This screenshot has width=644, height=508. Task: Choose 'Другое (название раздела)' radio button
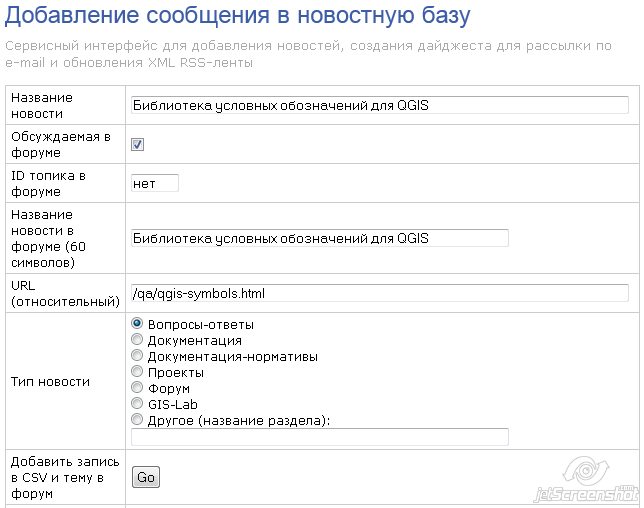(137, 419)
